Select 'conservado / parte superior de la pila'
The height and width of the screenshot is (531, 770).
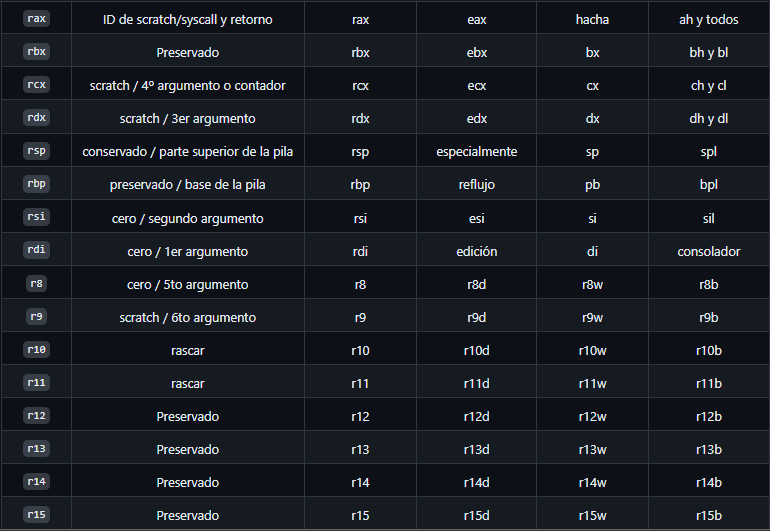(x=188, y=151)
